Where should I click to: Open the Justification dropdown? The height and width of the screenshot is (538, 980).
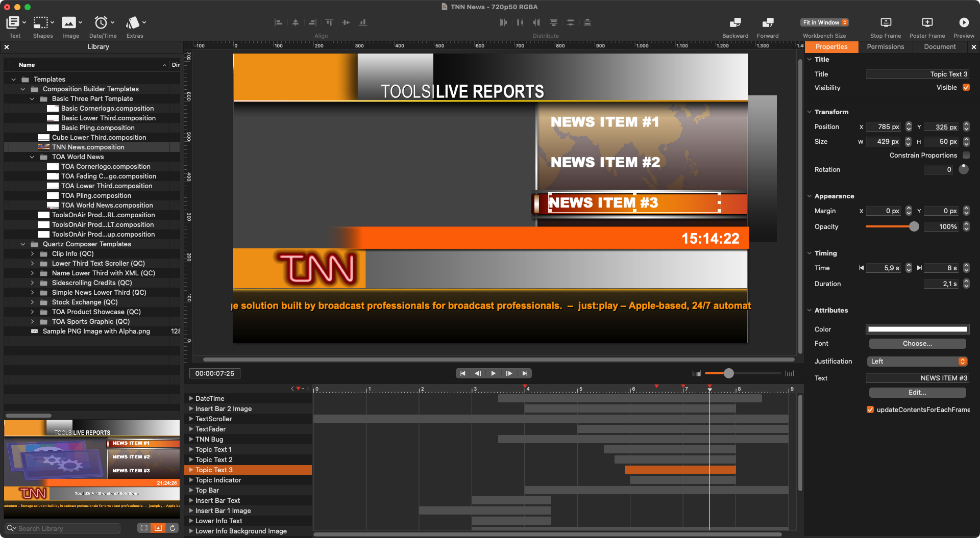click(917, 361)
